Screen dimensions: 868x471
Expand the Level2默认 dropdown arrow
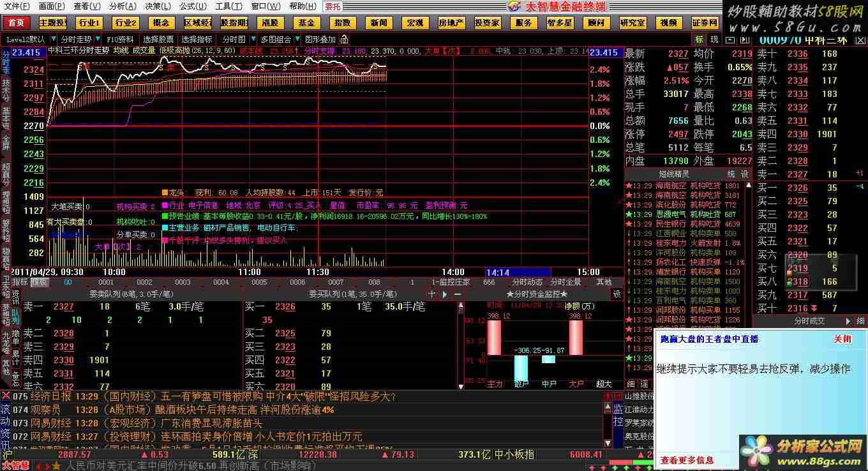tap(52, 40)
